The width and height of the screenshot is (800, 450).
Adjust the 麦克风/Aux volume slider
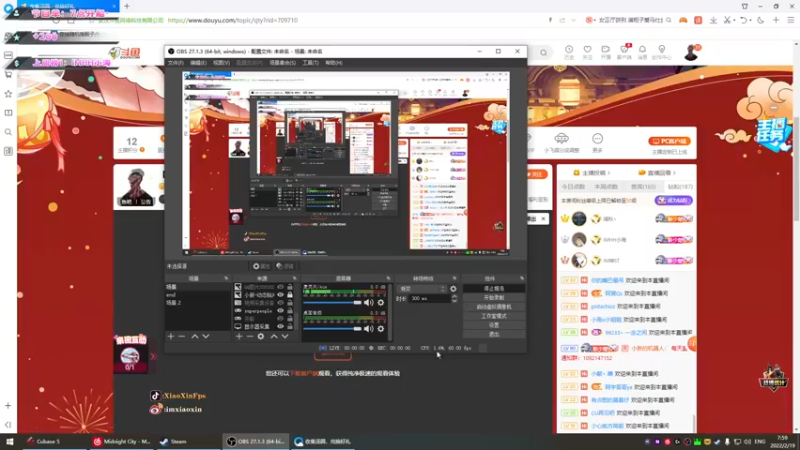[x=332, y=303]
